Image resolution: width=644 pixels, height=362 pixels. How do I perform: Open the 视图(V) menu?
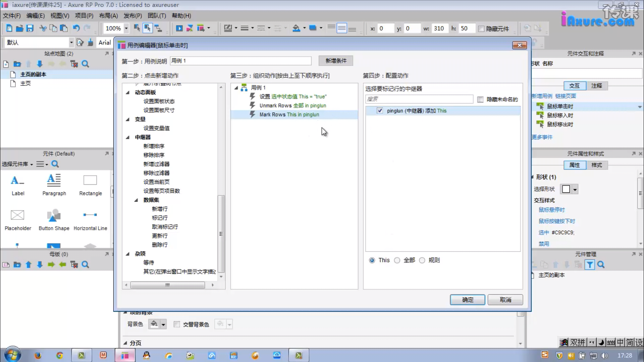click(60, 16)
